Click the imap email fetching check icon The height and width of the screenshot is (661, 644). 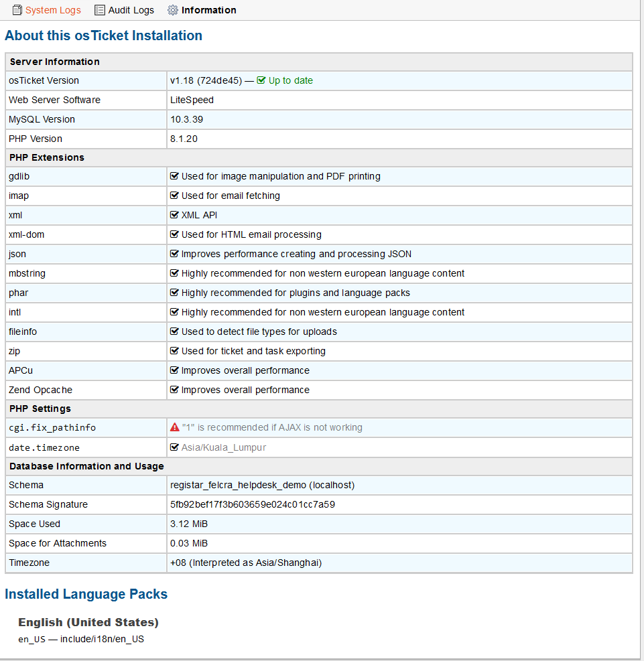[174, 195]
